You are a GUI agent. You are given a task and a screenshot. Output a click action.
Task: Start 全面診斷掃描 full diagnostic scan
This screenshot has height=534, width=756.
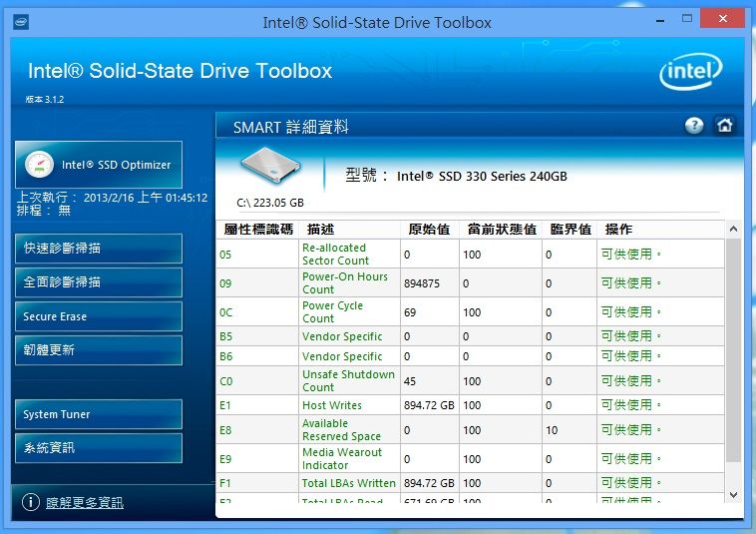click(x=99, y=282)
